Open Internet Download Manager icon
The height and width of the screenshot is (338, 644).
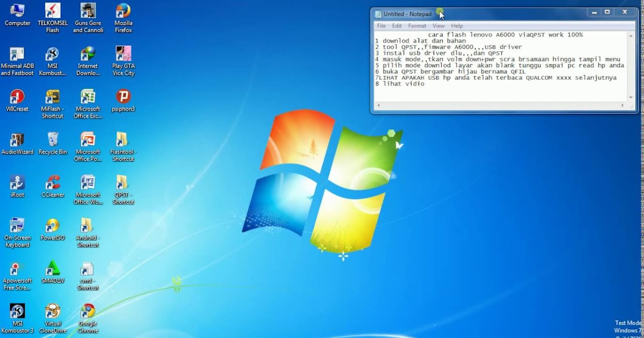pyautogui.click(x=87, y=61)
